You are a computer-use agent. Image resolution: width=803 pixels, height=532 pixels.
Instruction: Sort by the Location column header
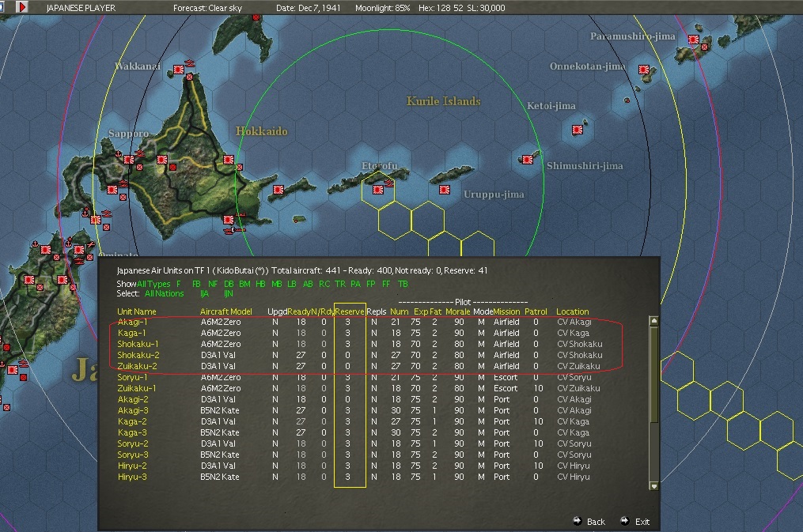pyautogui.click(x=573, y=311)
